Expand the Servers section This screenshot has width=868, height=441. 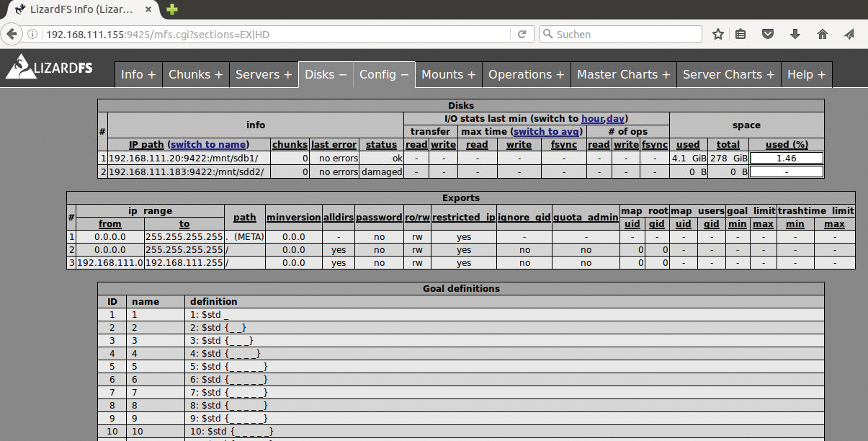pos(264,74)
